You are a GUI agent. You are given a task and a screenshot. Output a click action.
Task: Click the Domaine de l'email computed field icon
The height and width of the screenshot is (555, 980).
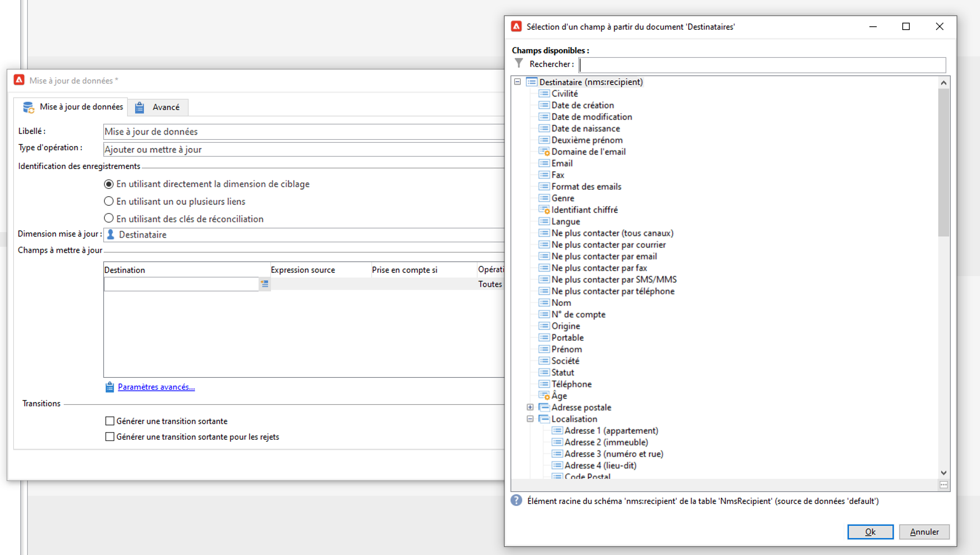click(x=544, y=152)
